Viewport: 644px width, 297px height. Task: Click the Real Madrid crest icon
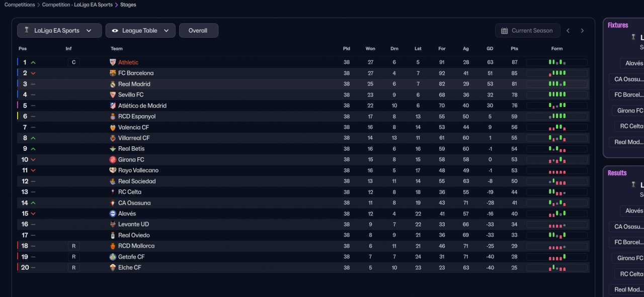pos(113,84)
